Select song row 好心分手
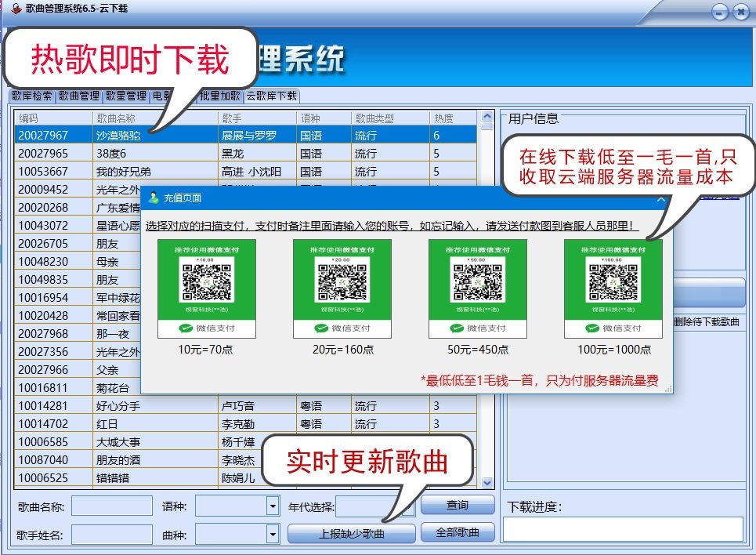This screenshot has width=756, height=555. pos(246,406)
